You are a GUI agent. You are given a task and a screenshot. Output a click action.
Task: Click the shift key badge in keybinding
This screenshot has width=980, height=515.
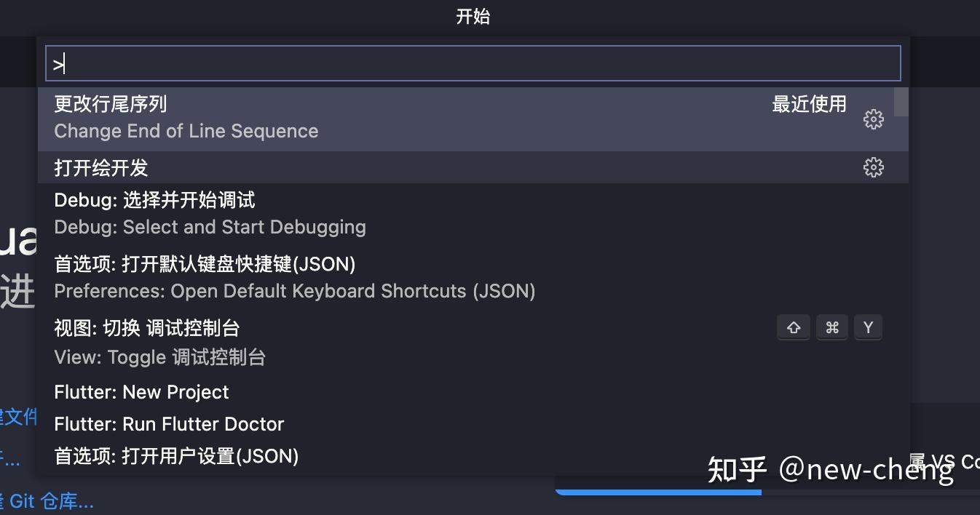(794, 328)
